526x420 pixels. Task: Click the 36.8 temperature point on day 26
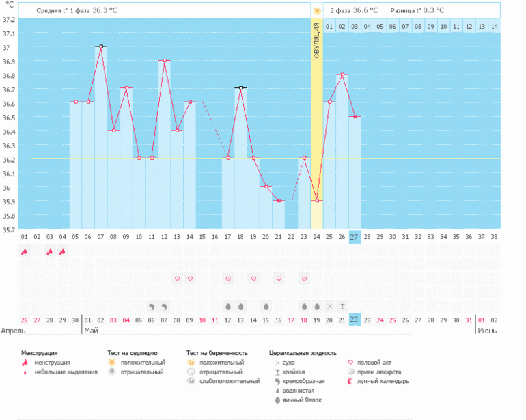(x=342, y=74)
